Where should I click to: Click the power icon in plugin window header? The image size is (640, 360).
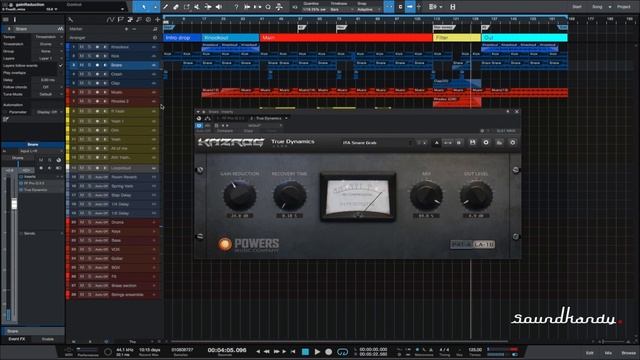click(x=199, y=118)
